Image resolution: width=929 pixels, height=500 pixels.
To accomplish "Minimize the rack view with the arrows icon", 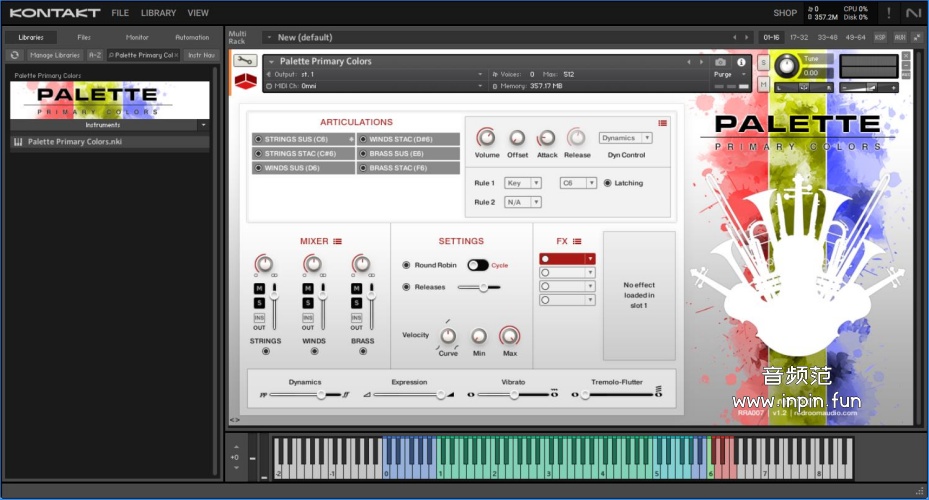I will (918, 37).
